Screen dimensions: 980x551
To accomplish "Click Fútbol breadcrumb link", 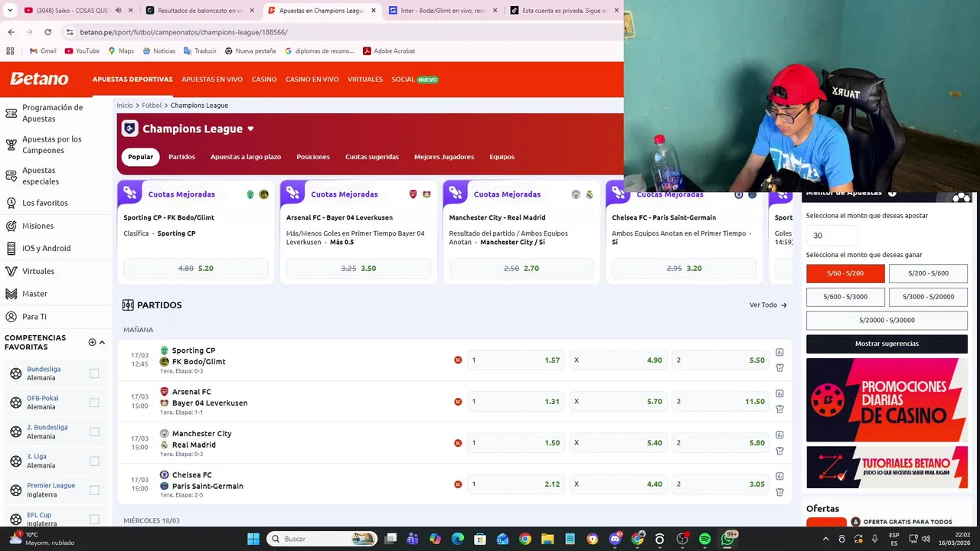I will (152, 105).
